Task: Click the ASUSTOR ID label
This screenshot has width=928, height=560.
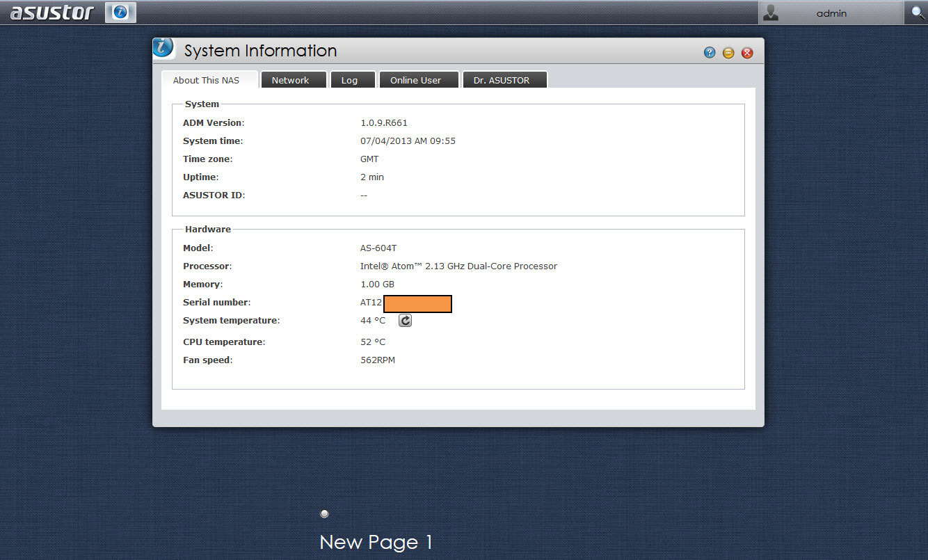Action: click(x=214, y=195)
